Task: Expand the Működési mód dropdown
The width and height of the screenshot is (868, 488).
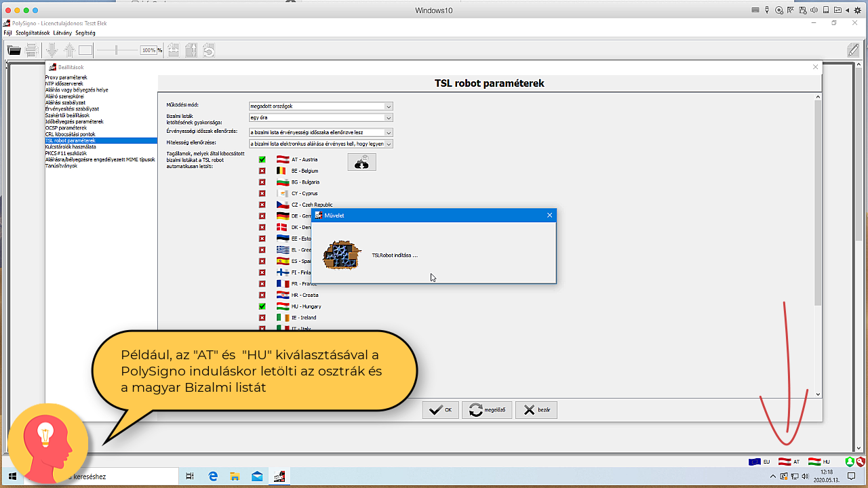Action: pyautogui.click(x=389, y=106)
